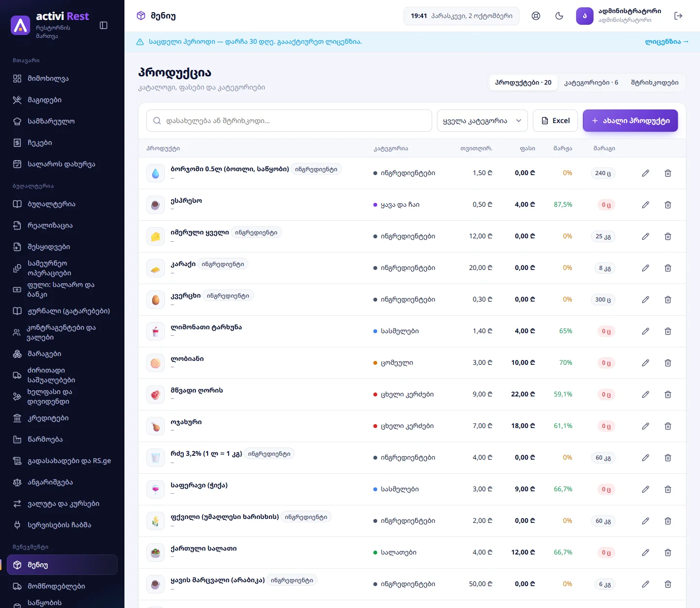Open the support lifebuoy icon
The image size is (700, 608).
536,16
